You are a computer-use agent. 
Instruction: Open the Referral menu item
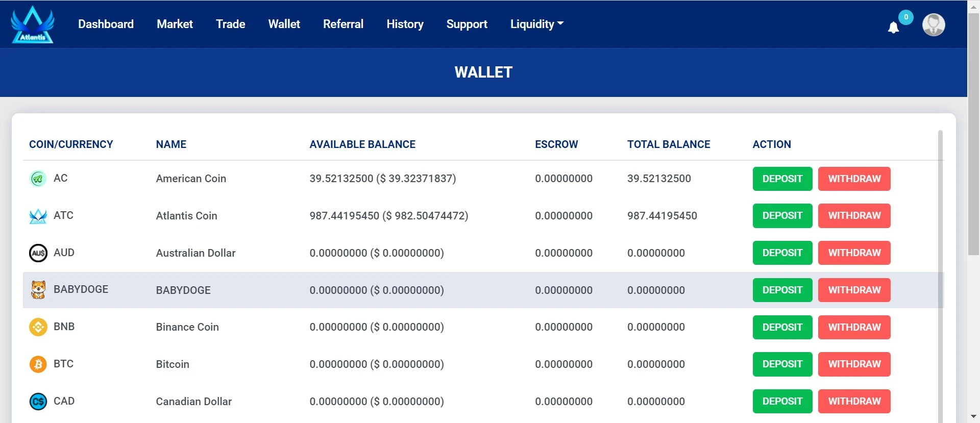point(343,24)
